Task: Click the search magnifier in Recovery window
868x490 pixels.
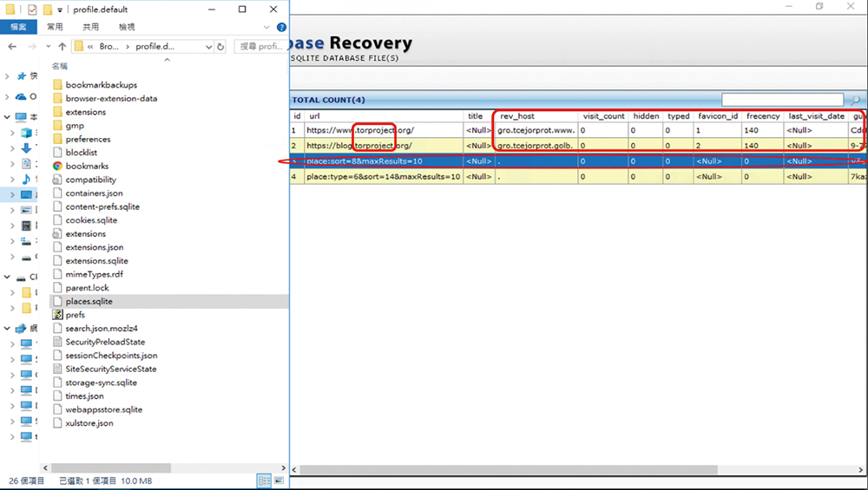Action: click(855, 100)
